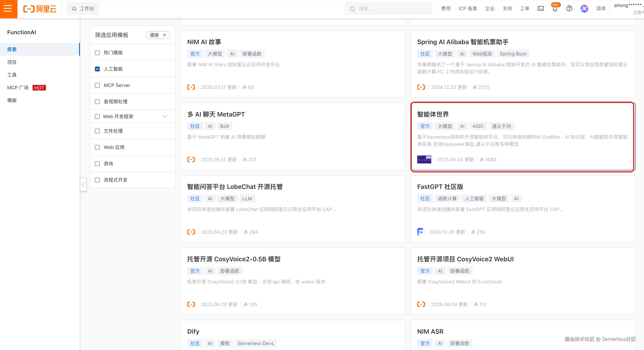Open the notifications bell icon
Screen dimensions: 644x350
coord(555,9)
